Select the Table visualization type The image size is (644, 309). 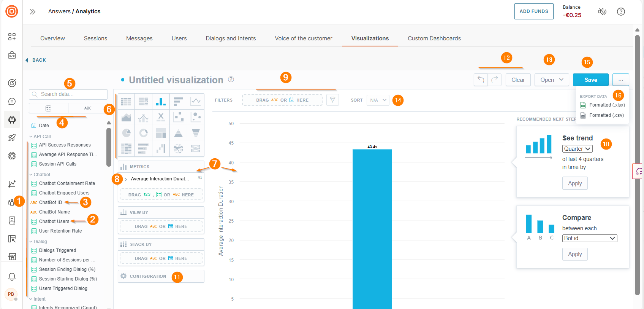(126, 101)
